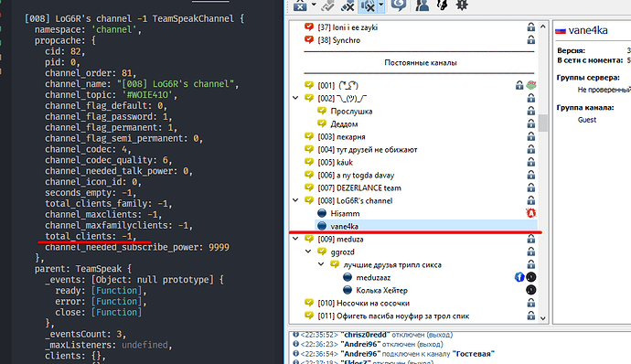Image resolution: width=631 pixels, height=364 pixels.
Task: Open the settings gear toolbar icon
Action: point(462,5)
